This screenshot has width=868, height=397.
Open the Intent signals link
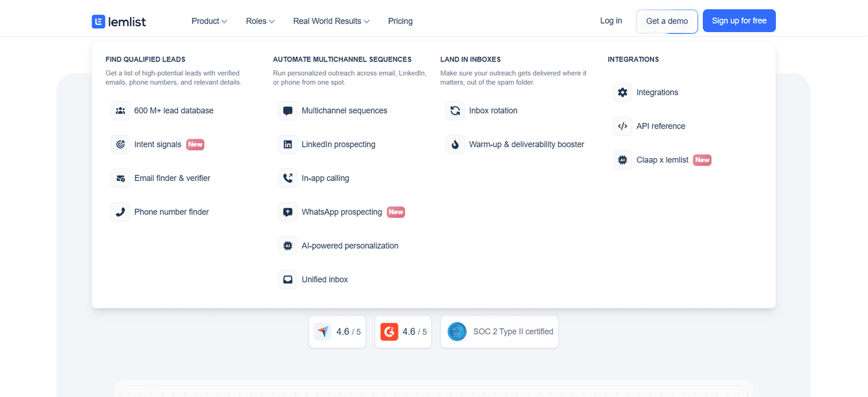click(158, 144)
